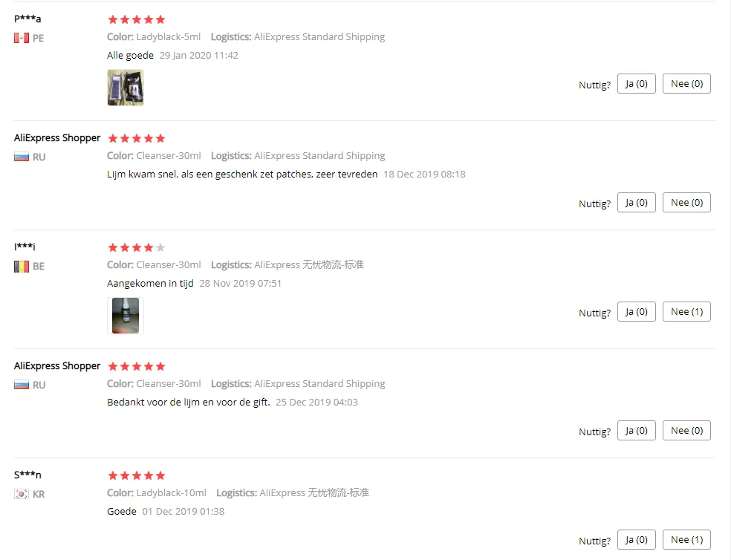
Task: Click the five-star rating of P***a's review
Action: tap(137, 19)
